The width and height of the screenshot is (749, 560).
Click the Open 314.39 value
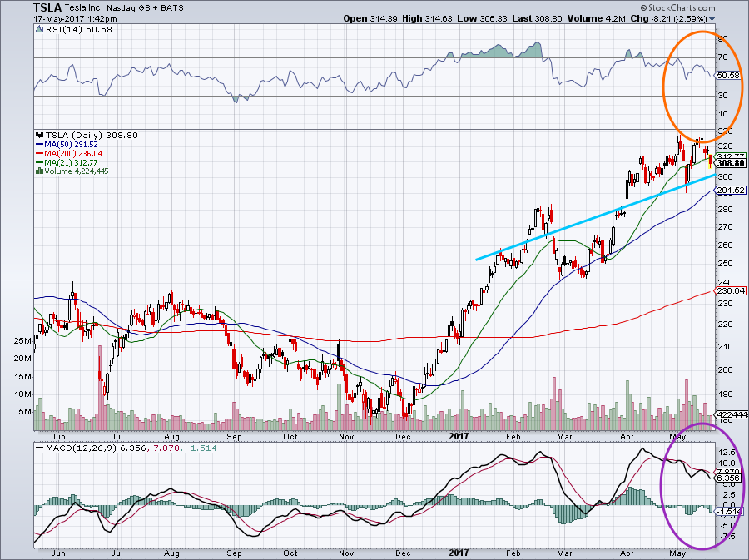[x=370, y=18]
